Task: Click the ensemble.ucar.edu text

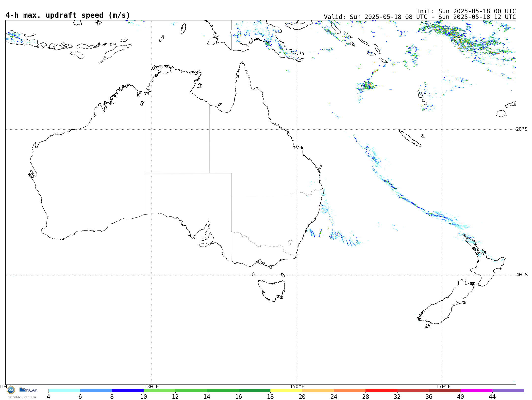Action: 22,397
